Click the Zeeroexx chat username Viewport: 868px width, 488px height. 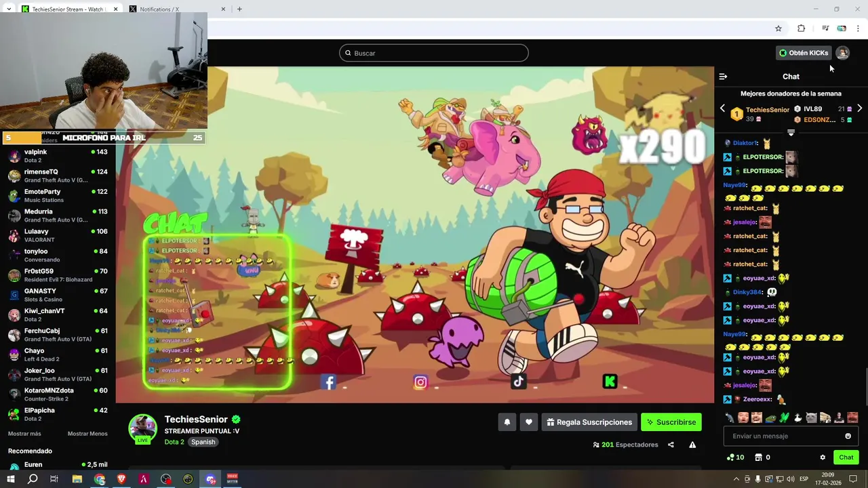click(758, 399)
